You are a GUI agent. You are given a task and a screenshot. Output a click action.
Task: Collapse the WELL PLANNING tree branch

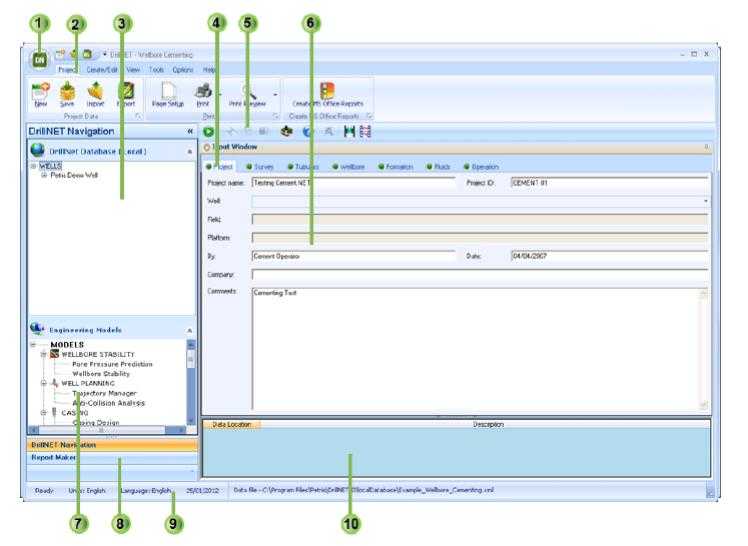pos(44,383)
